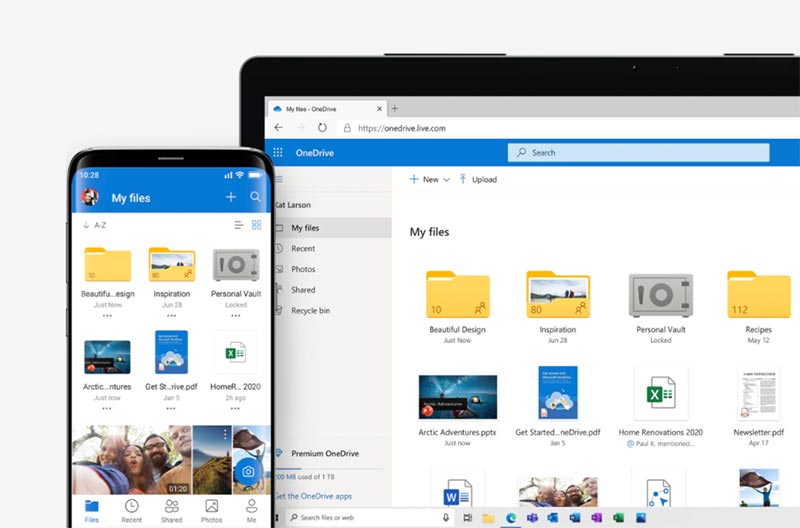Launch Excel from the taskbar
Image resolution: width=800 pixels, height=528 pixels.
click(x=618, y=518)
